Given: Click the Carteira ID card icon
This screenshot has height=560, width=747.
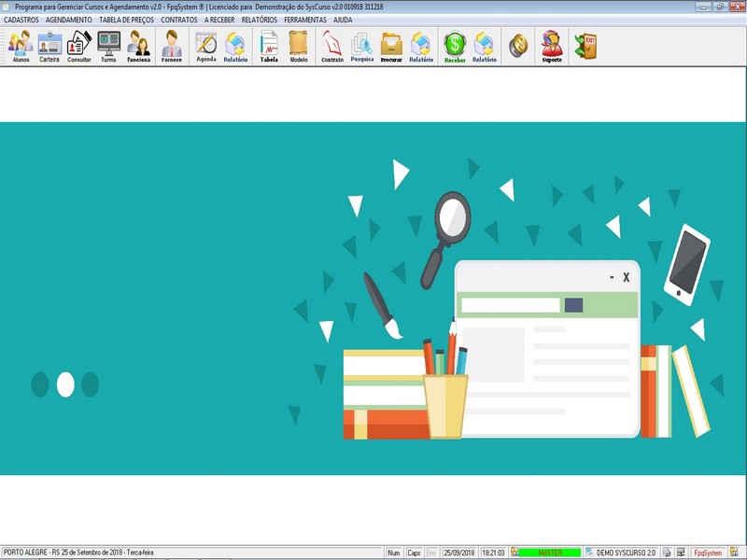Looking at the screenshot, I should tap(49, 46).
